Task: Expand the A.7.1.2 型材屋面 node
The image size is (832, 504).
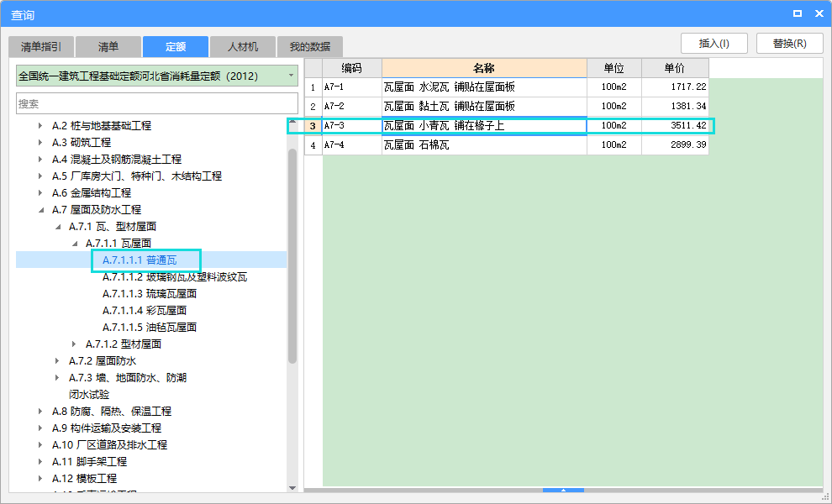Action: [x=73, y=344]
